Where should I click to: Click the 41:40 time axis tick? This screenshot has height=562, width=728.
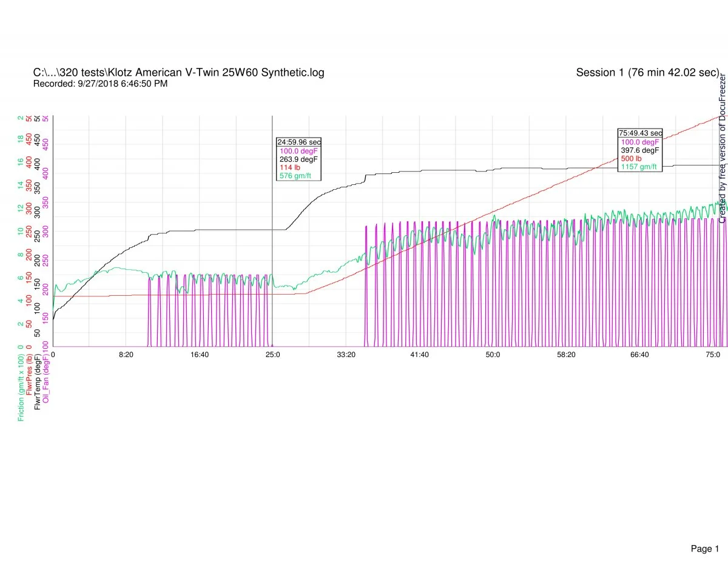419,355
